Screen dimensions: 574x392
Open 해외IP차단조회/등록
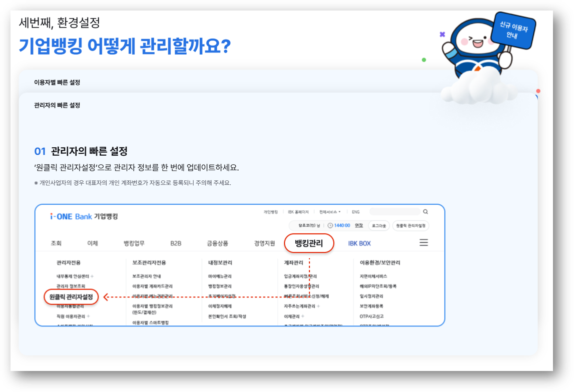[x=378, y=286]
